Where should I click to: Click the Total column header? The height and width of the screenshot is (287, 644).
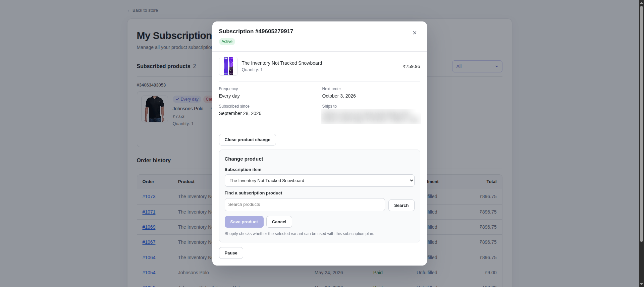(x=491, y=182)
